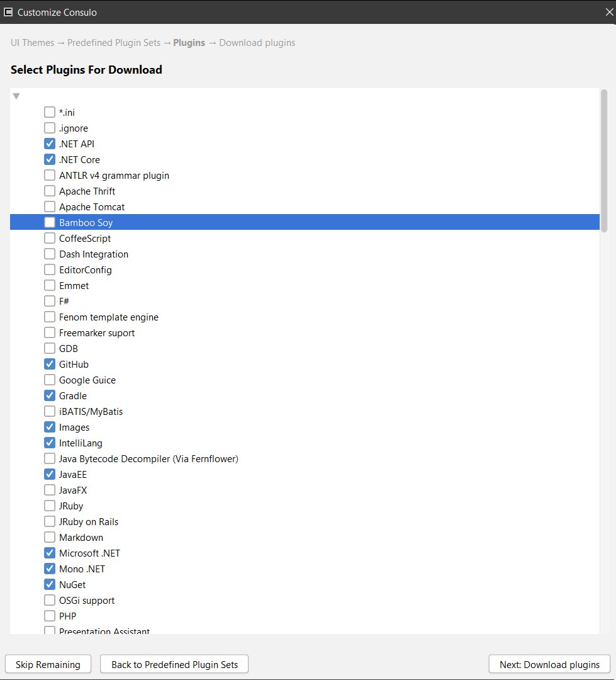
Task: Check Java Bytecode Decompiler checkbox
Action: 50,458
